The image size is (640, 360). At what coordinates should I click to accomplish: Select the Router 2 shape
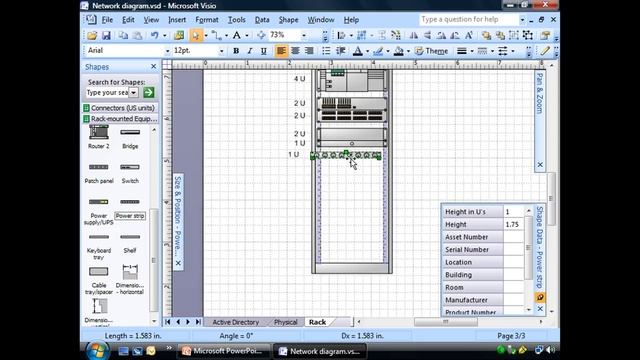coord(99,137)
